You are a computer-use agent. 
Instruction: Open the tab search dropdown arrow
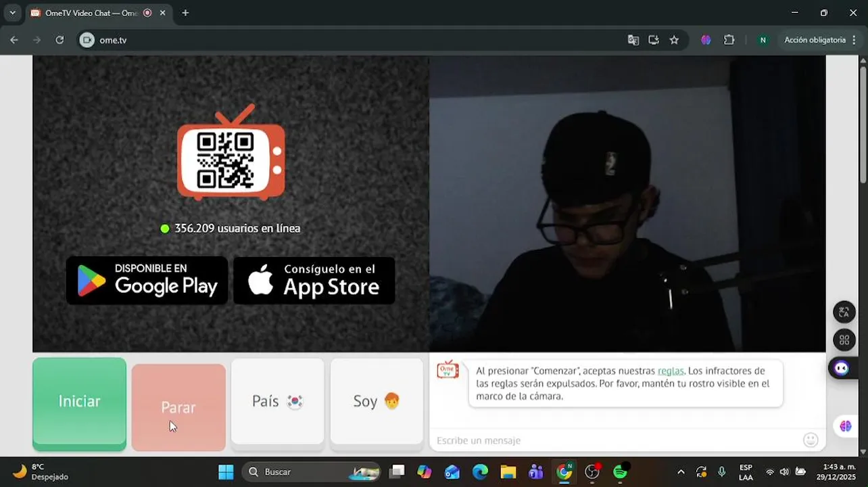pos(12,13)
